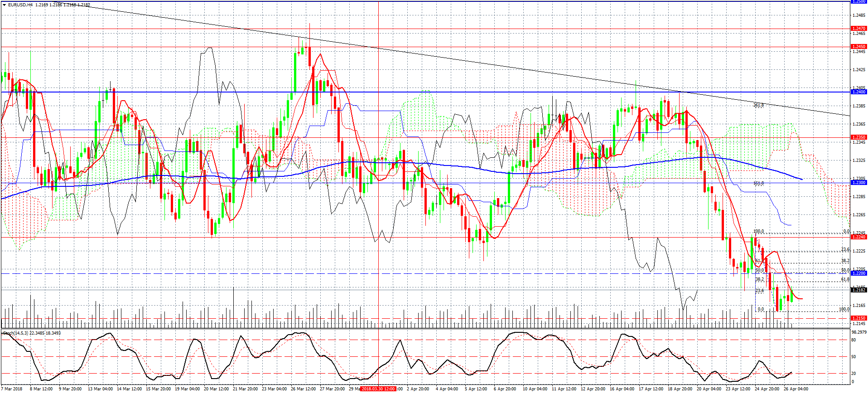
Task: Click the 261.8 Fibonacci extension label
Action: (758, 105)
